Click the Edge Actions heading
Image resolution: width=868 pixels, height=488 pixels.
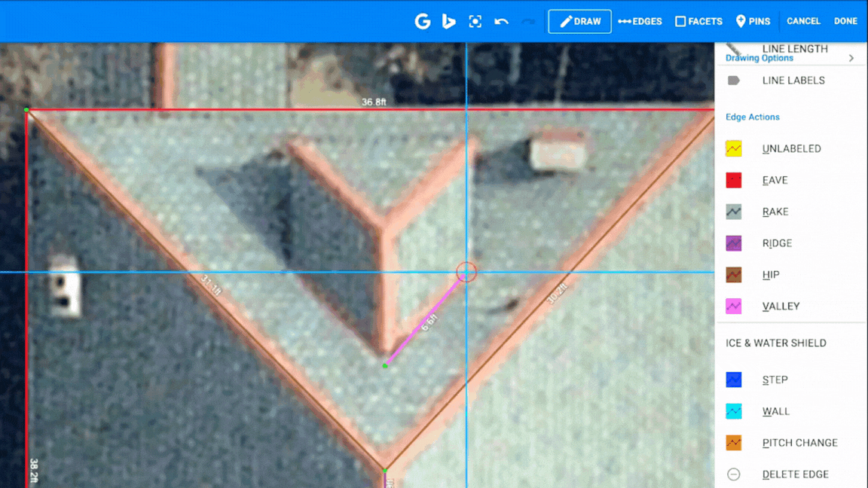point(752,117)
